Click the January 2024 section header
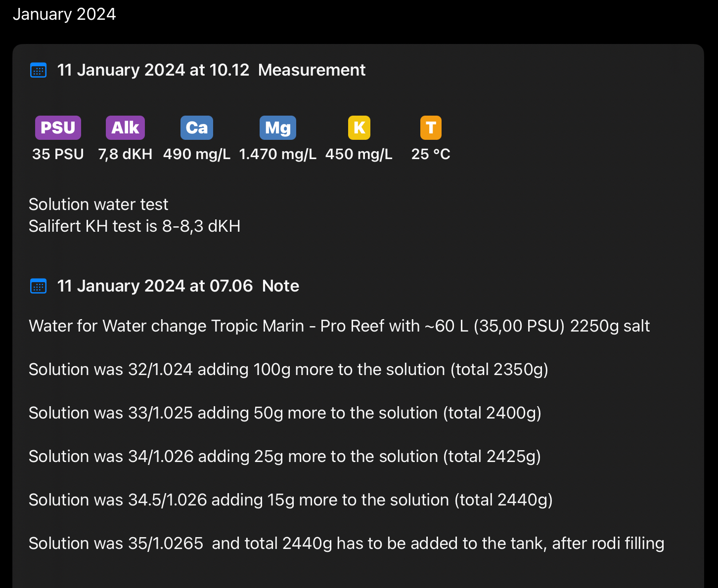718x588 pixels. [64, 14]
